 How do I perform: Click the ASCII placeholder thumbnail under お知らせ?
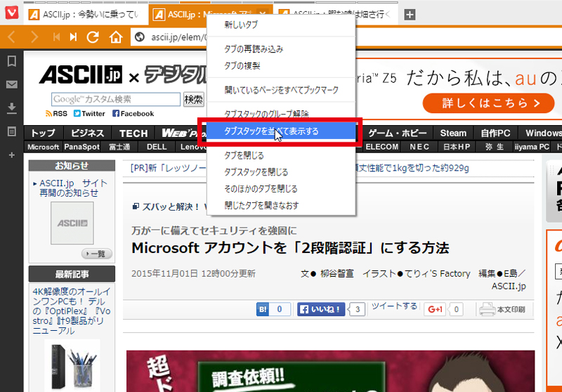click(72, 223)
